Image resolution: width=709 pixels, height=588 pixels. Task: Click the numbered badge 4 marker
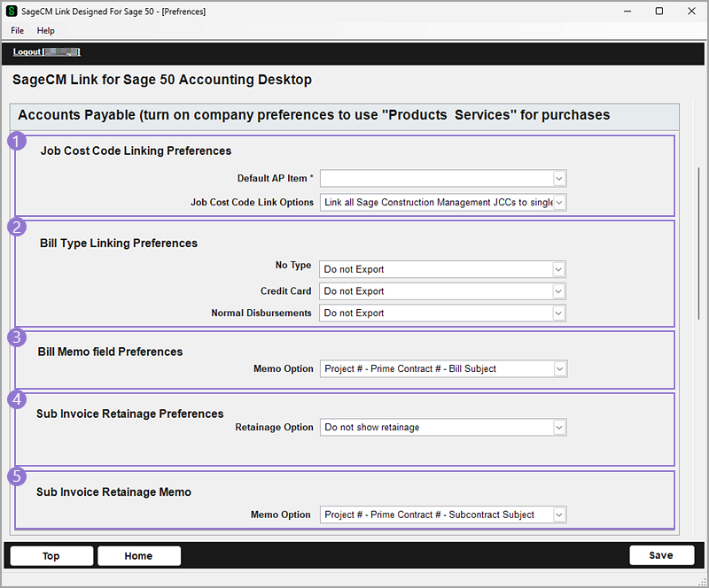[17, 399]
